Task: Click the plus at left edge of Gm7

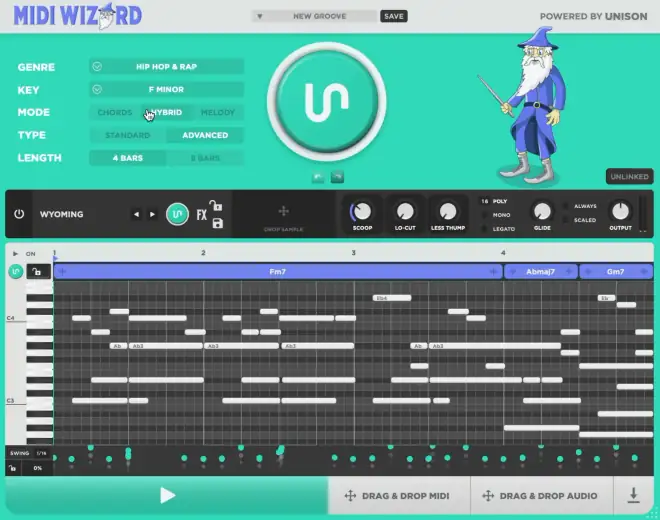Action: coord(588,272)
